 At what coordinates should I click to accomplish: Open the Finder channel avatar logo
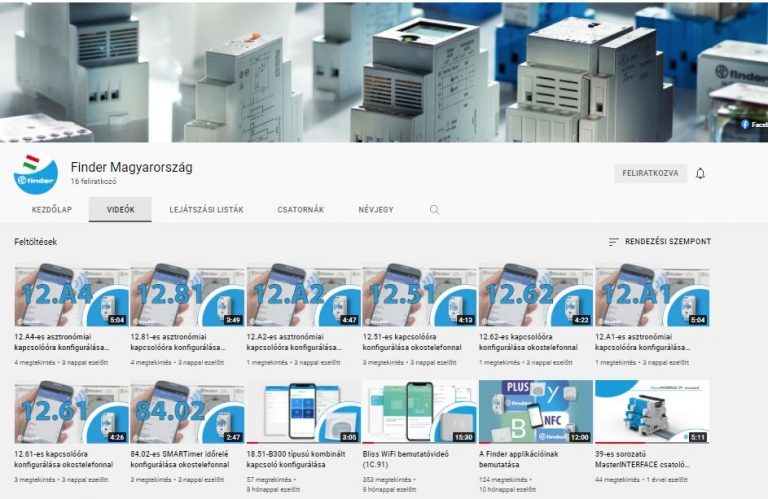[35, 175]
